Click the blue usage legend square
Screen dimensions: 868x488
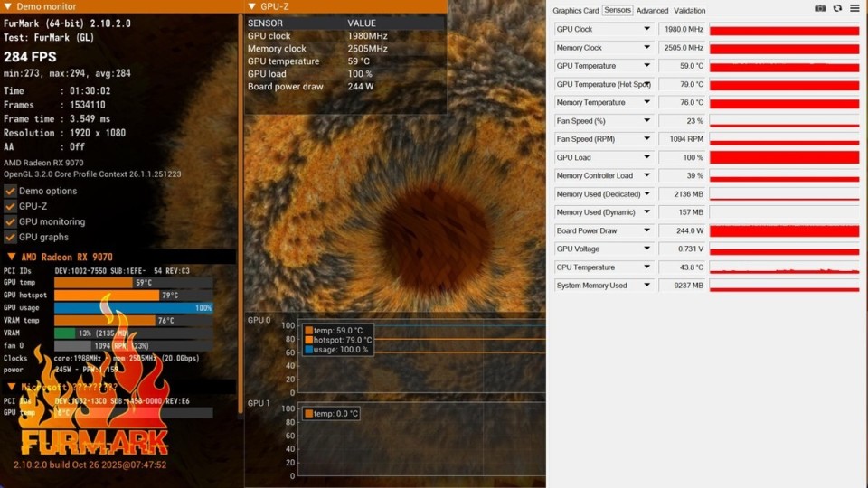pos(309,350)
